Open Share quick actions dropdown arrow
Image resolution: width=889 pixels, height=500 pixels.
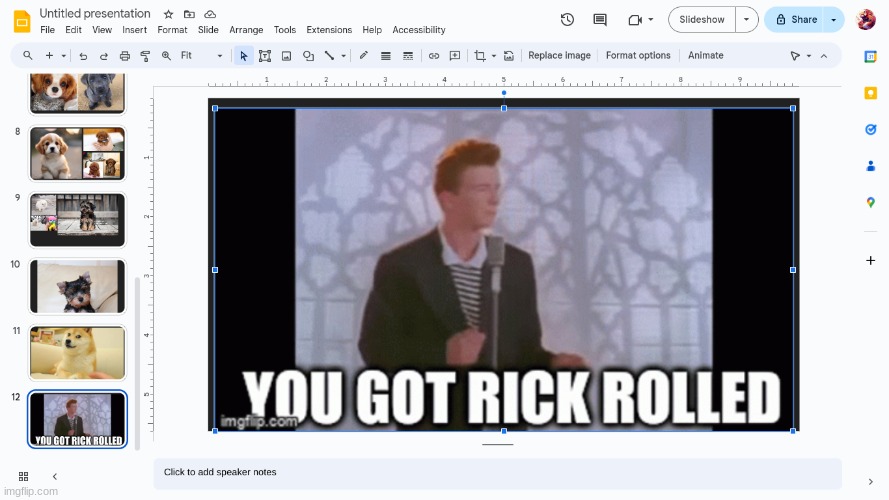point(834,20)
